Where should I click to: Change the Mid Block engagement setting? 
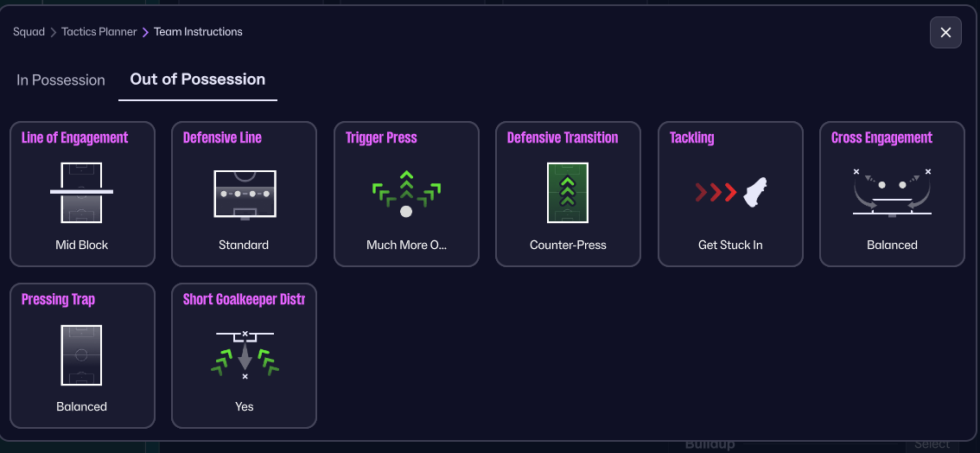(x=82, y=245)
